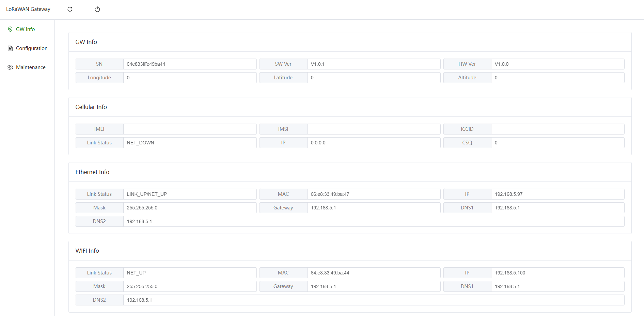This screenshot has height=316, width=644.
Task: Click the GW Info location pin icon
Action: [x=10, y=29]
